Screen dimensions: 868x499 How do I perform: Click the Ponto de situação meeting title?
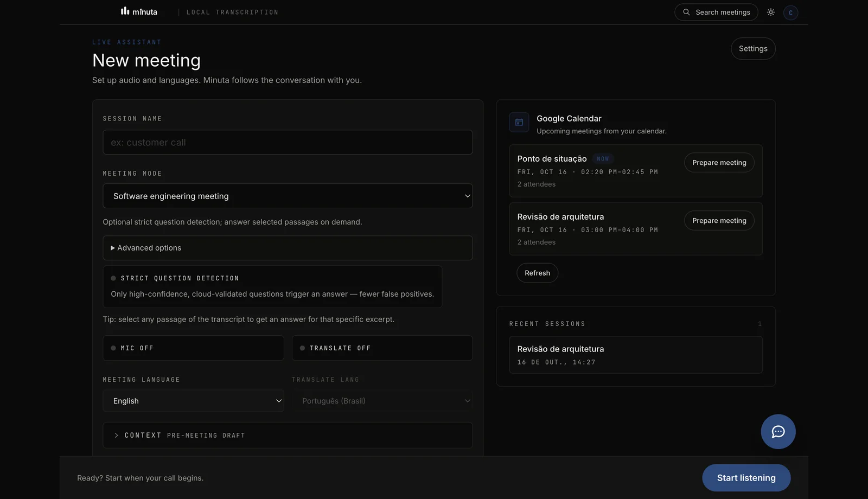pyautogui.click(x=552, y=158)
